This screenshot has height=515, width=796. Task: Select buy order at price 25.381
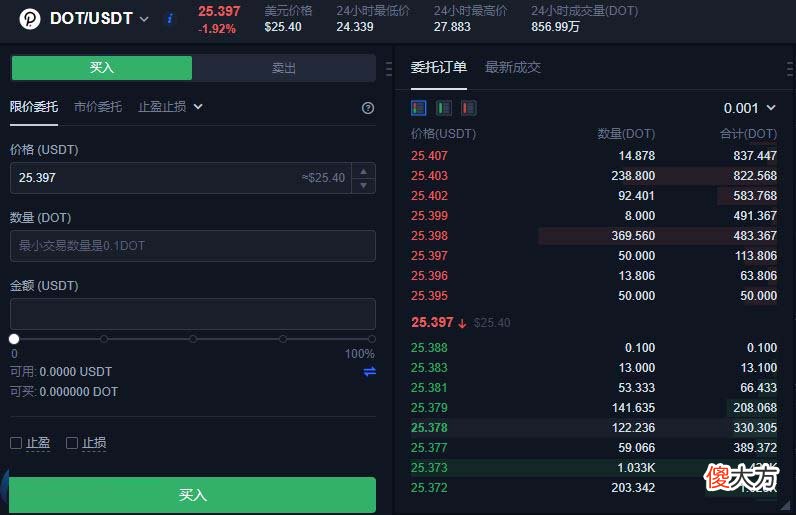coord(593,388)
